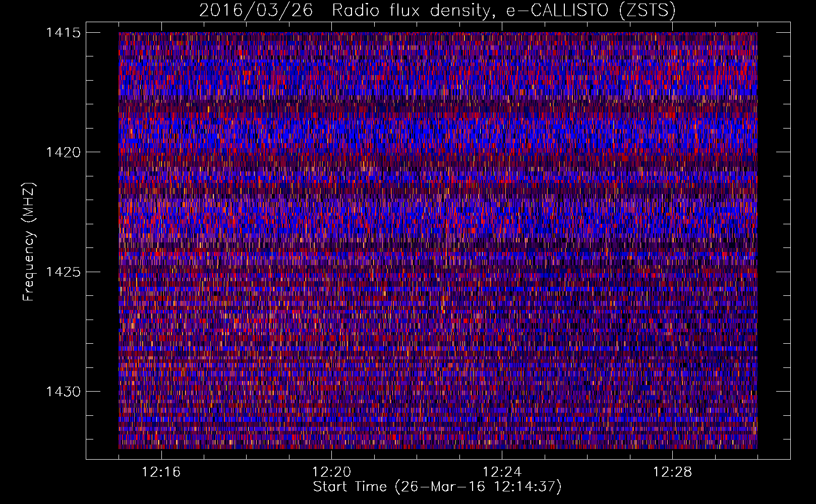816x504 pixels.
Task: Click the 12:16 time tick label
Action: pyautogui.click(x=161, y=472)
